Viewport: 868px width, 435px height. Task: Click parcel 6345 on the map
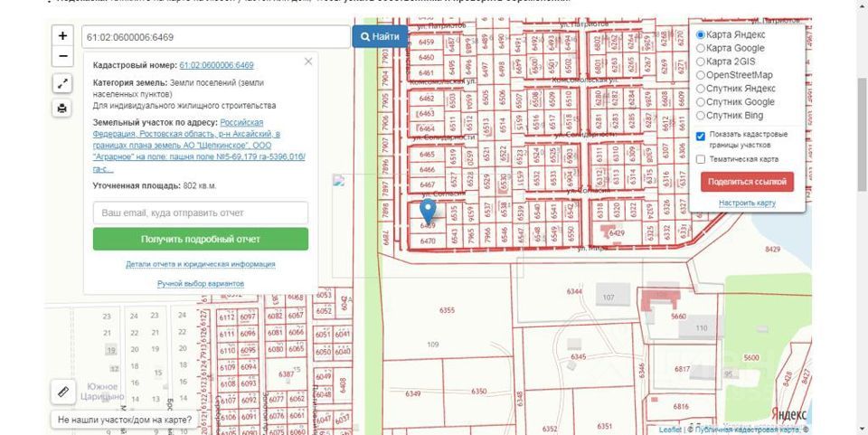pos(578,357)
